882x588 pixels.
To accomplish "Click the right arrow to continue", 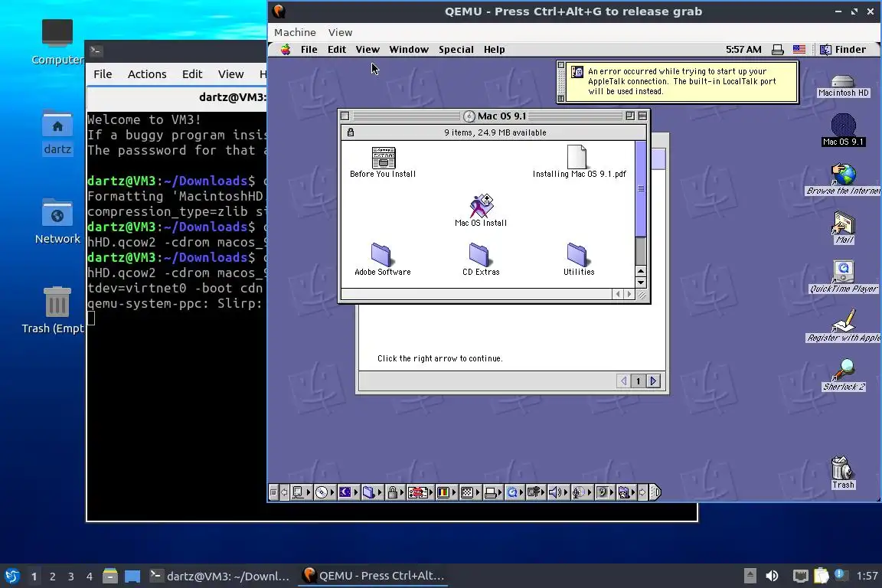I will coord(653,381).
